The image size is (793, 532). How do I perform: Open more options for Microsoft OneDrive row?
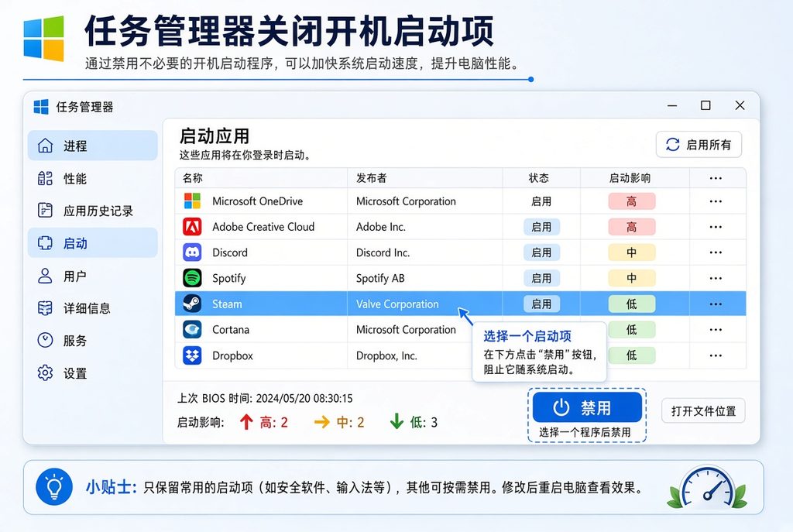coord(716,201)
